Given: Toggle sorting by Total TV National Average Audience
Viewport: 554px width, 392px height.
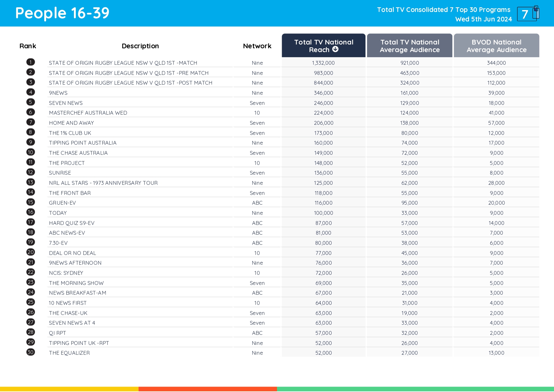Looking at the screenshot, I should click(409, 45).
